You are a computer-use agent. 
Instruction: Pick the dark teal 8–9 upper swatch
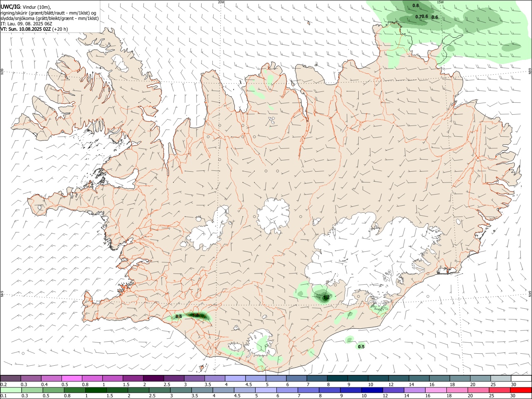pos(337,378)
